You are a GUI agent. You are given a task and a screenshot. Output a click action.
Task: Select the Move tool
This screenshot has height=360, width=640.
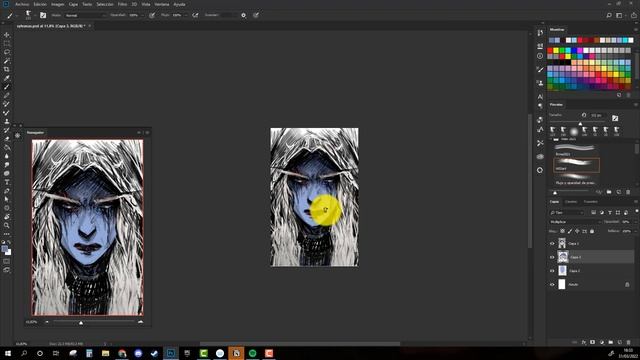coord(7,35)
